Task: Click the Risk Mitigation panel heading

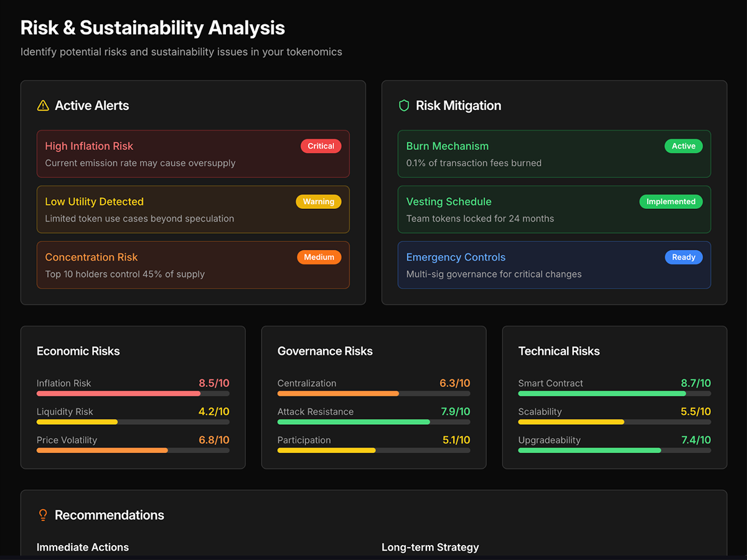Action: (459, 106)
